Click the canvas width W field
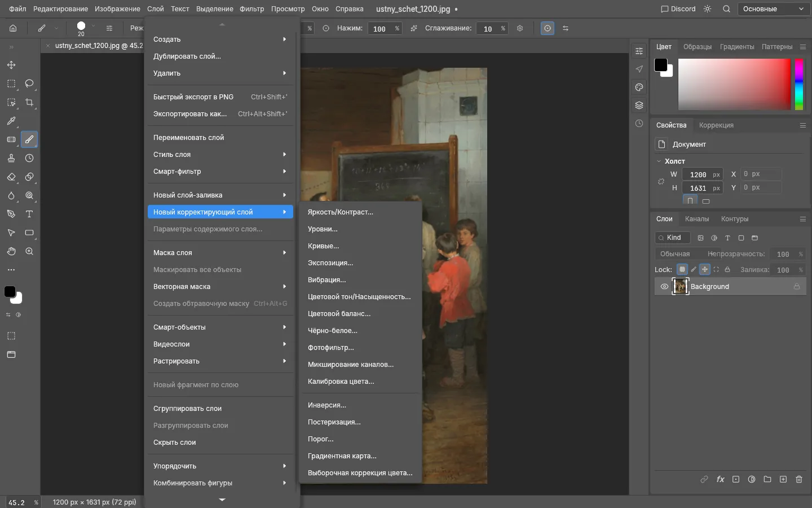This screenshot has width=812, height=508. coord(703,174)
